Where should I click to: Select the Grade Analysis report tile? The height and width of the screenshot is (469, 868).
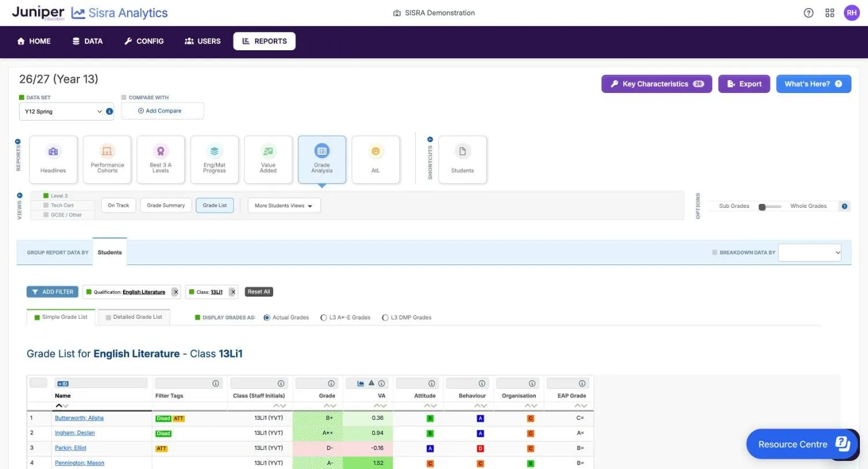(x=322, y=160)
